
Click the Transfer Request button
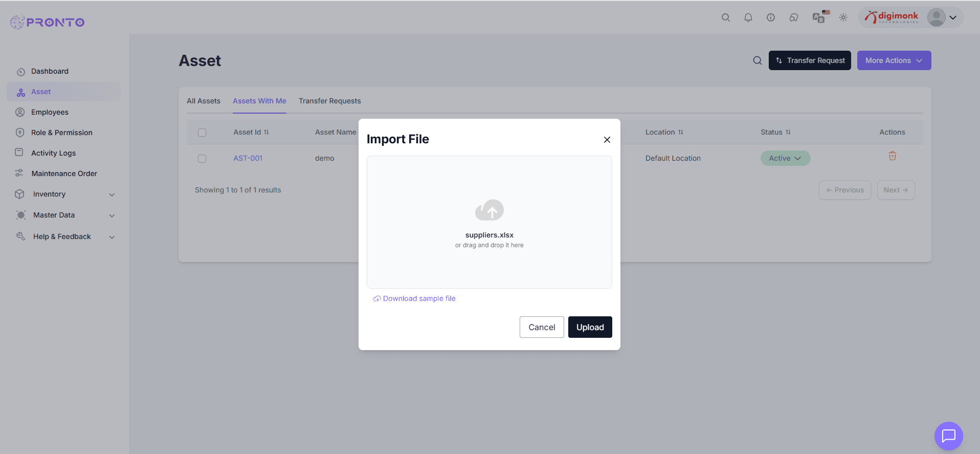(810, 60)
